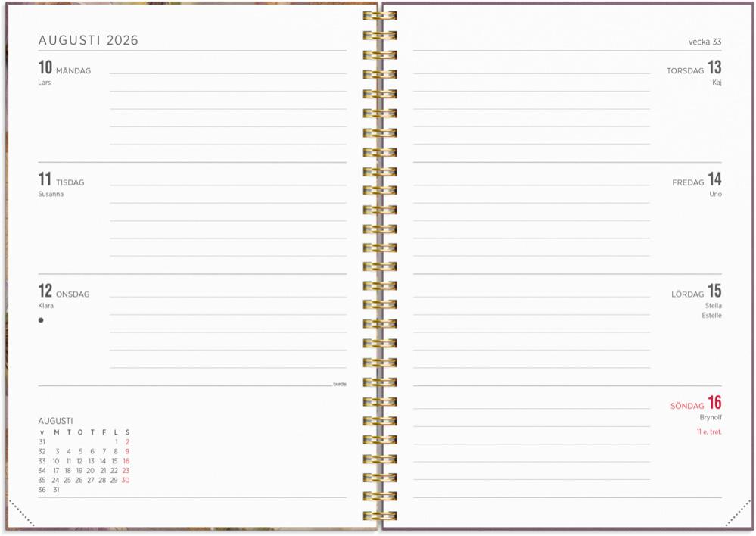Select the name day "Estelle"
Screen dimensions: 756x536
pos(711,316)
